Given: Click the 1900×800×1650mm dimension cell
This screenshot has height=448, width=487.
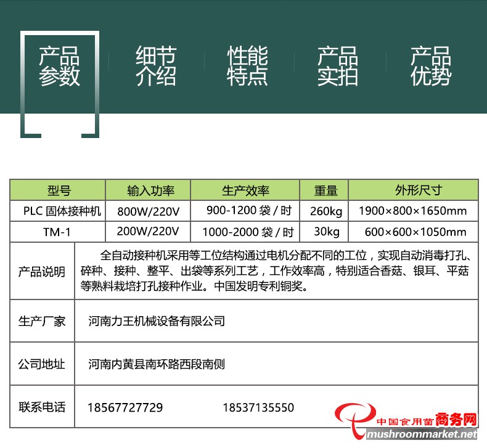Looking at the screenshot, I should [x=414, y=211].
